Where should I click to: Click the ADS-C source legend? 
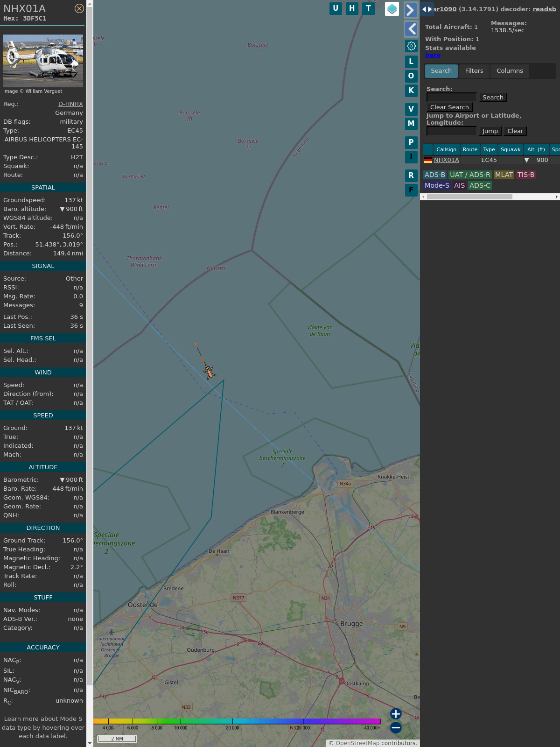(x=480, y=185)
